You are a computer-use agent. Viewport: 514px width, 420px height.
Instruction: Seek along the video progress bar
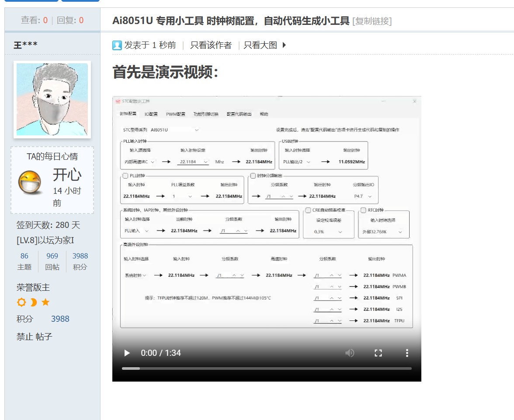pyautogui.click(x=267, y=368)
